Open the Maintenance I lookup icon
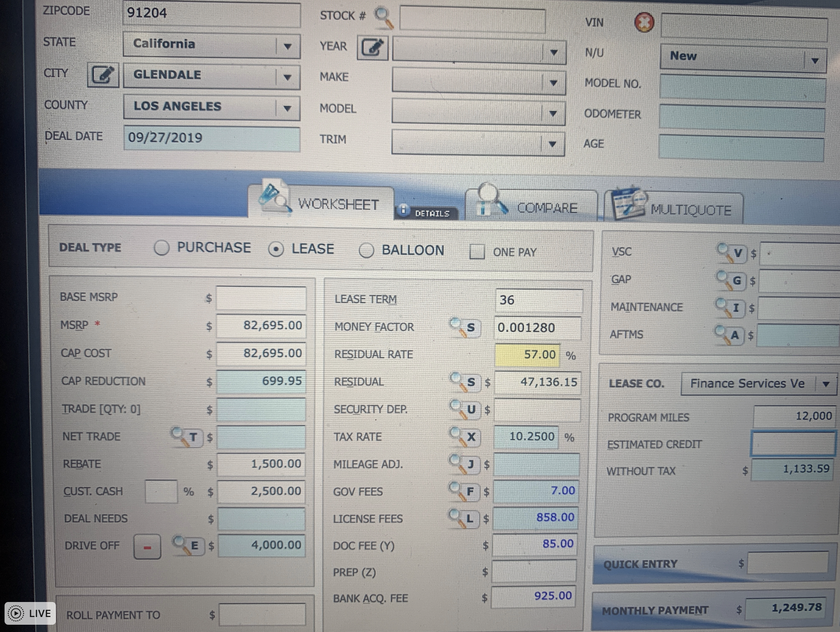The height and width of the screenshot is (632, 840). coord(730,308)
